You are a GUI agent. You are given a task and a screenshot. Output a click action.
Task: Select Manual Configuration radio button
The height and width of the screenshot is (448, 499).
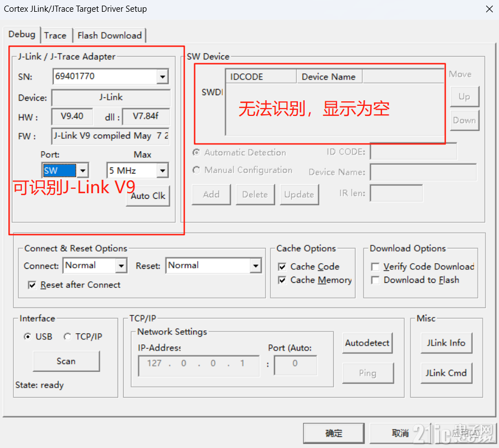(x=197, y=170)
